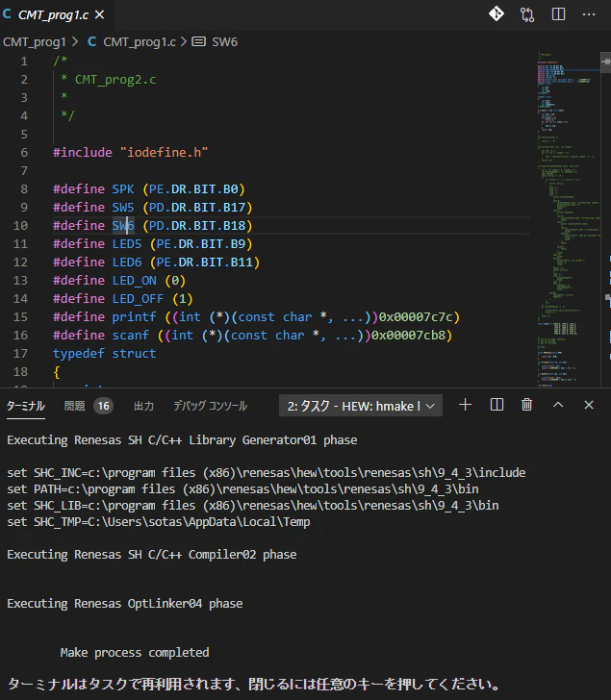Click the LED6 macro definition name
Viewport: 611px width, 700px height.
point(126,262)
